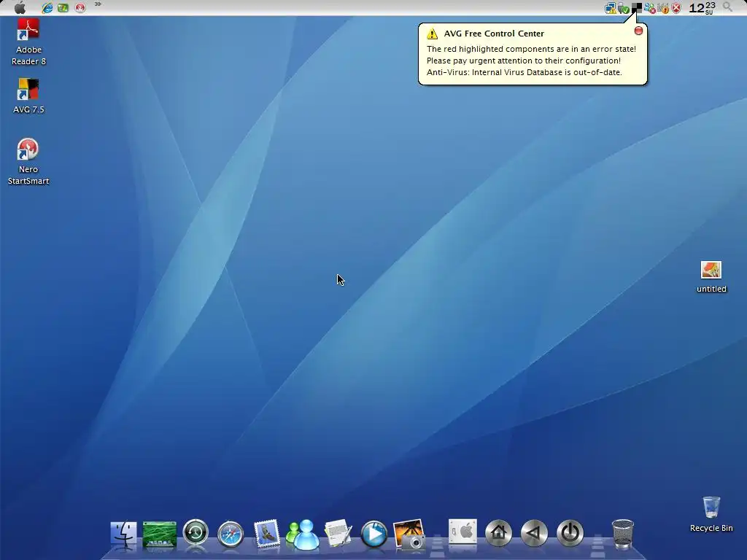This screenshot has height=560, width=747.
Task: Open System Preferences Apple switch dock icon
Action: coord(462,532)
